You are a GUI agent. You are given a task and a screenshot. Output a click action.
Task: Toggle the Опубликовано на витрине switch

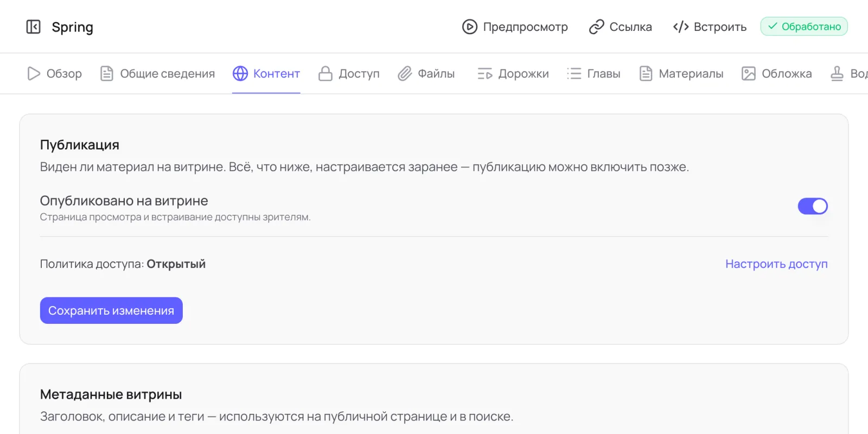[813, 206]
